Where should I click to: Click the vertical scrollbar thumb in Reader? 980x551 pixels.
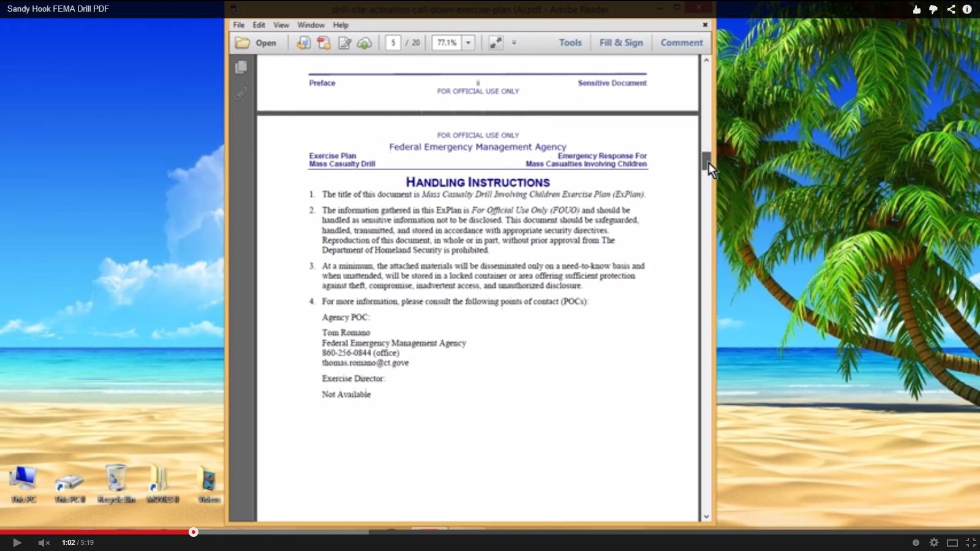coord(706,161)
